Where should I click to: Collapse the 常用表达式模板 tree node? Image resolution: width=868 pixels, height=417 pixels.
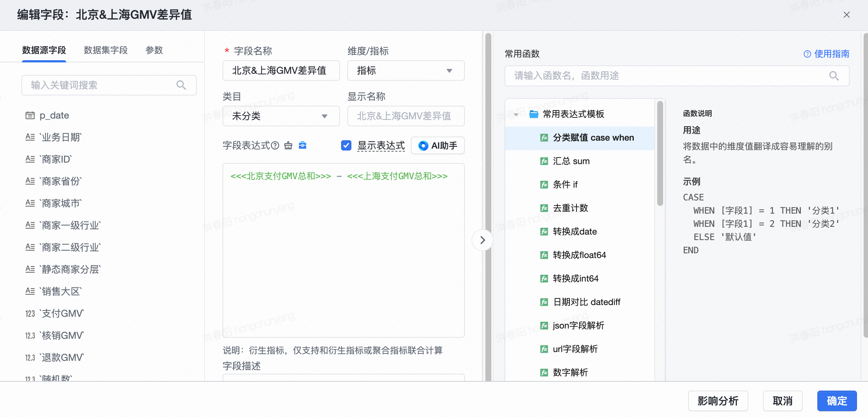point(516,115)
